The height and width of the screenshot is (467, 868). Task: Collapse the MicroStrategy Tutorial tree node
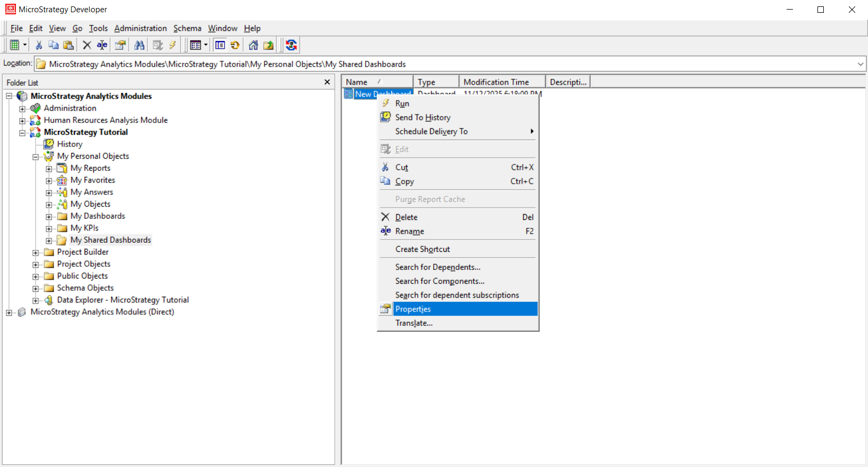(22, 133)
